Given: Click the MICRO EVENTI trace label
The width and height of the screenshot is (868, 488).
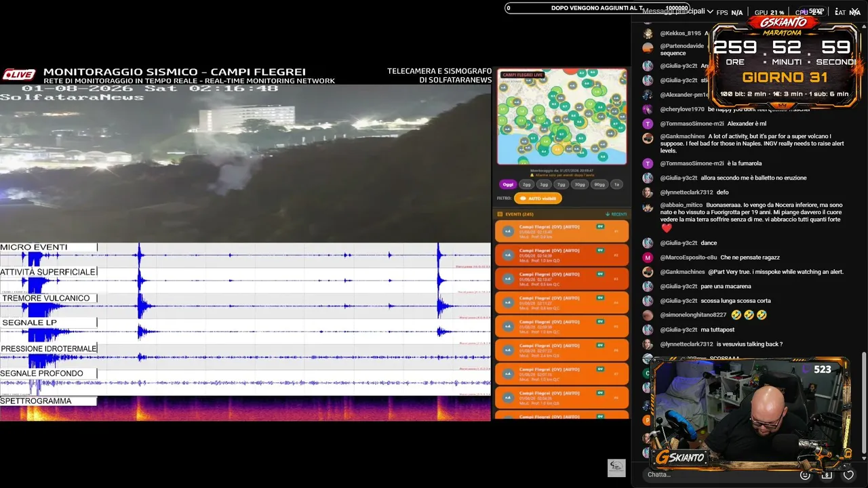Looking at the screenshot, I should point(34,247).
